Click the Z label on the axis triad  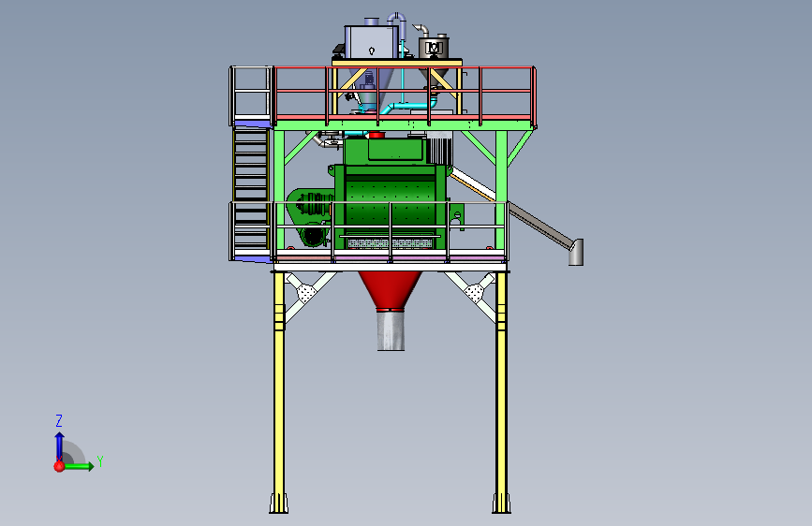point(58,420)
